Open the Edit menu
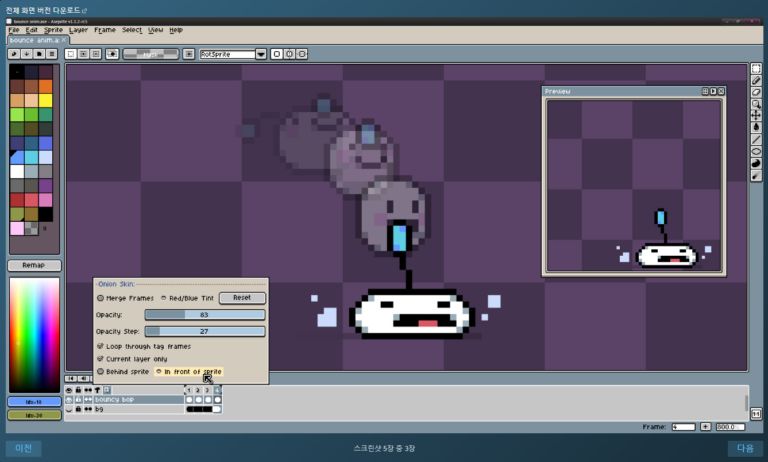Image resolution: width=768 pixels, height=462 pixels. point(31,30)
